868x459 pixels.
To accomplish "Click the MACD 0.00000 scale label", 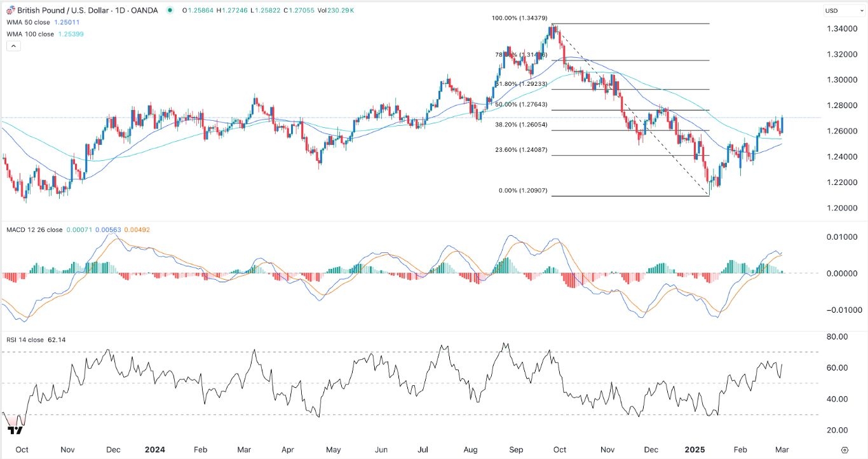I will (841, 273).
